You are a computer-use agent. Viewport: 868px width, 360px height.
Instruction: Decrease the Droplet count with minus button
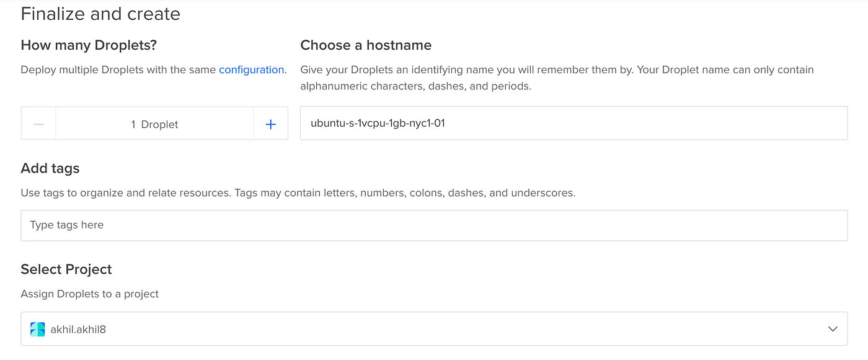click(x=38, y=124)
